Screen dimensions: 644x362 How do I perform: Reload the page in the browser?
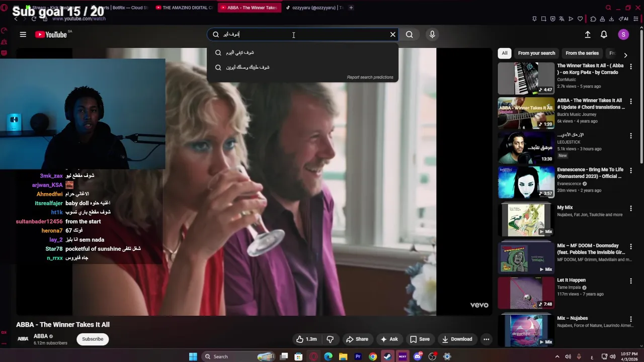tap(34, 19)
